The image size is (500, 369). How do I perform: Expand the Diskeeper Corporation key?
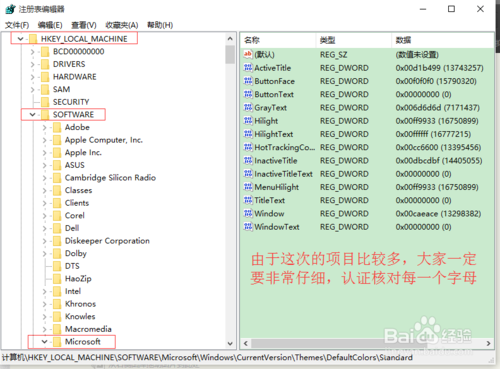click(x=44, y=241)
